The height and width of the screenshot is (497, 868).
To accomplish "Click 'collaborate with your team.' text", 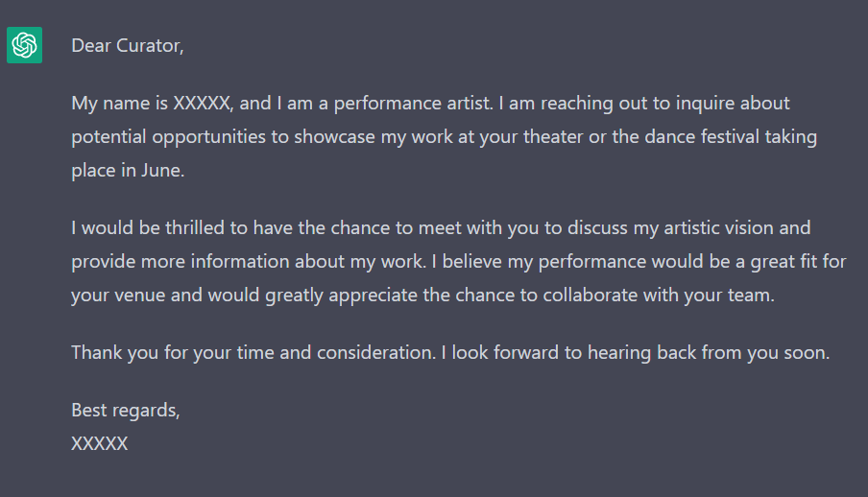I will pos(658,296).
